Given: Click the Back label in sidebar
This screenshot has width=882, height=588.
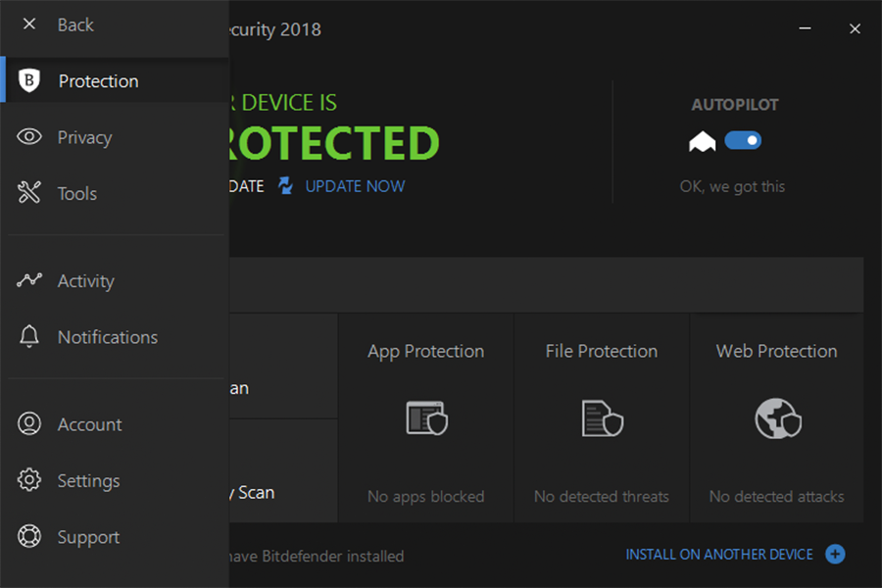Looking at the screenshot, I should click(x=75, y=25).
